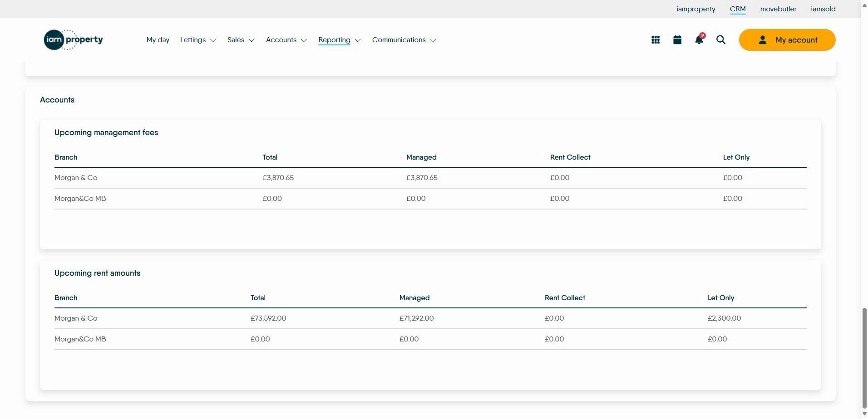Viewport: 868px width, 419px height.
Task: Open the notifications bell
Action: click(x=699, y=40)
